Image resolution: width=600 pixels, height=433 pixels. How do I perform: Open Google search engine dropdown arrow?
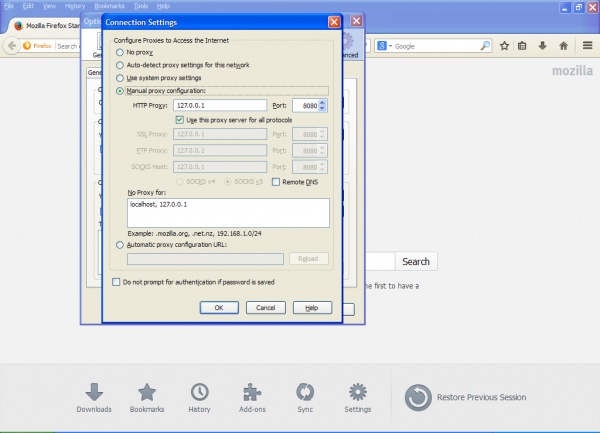pos(390,46)
